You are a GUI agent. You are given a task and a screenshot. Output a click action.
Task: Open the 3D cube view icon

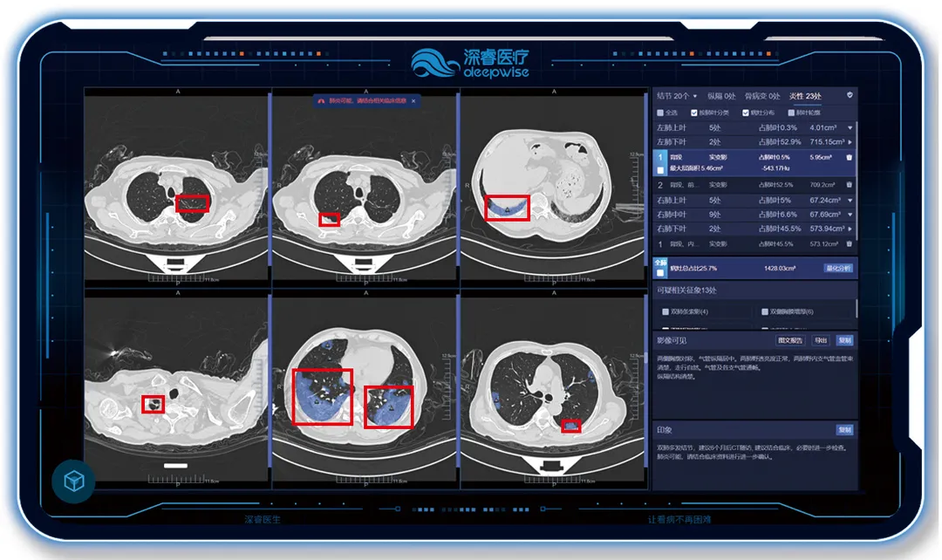[74, 481]
